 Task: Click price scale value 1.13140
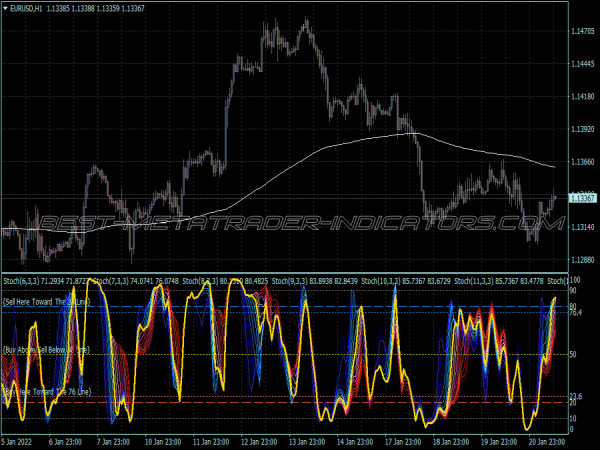583,227
